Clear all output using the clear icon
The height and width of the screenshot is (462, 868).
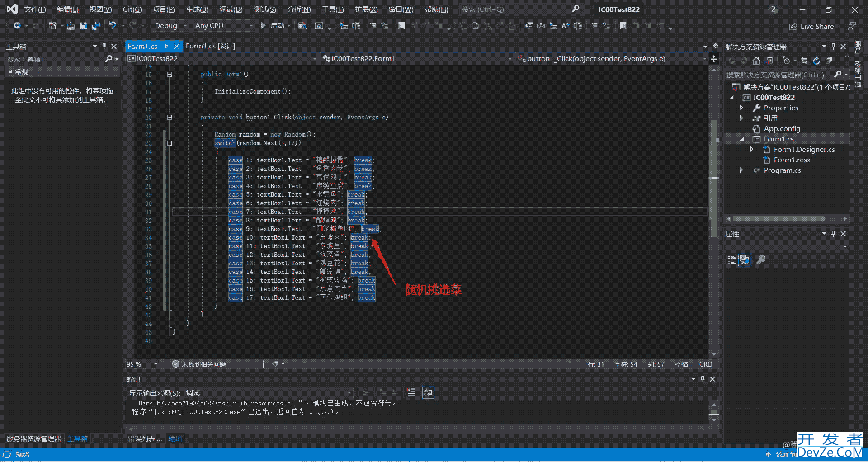411,392
